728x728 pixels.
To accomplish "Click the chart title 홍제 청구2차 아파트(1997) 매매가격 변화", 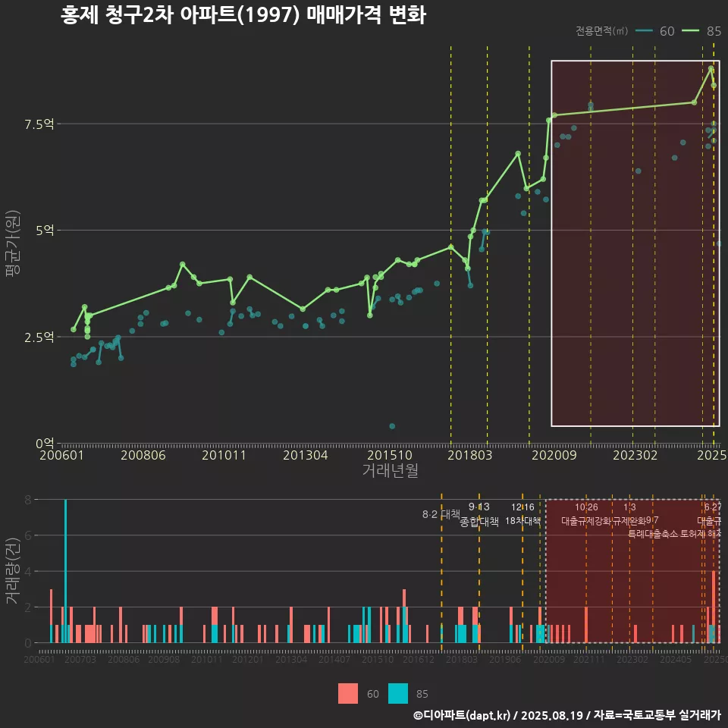I will 243,15.
